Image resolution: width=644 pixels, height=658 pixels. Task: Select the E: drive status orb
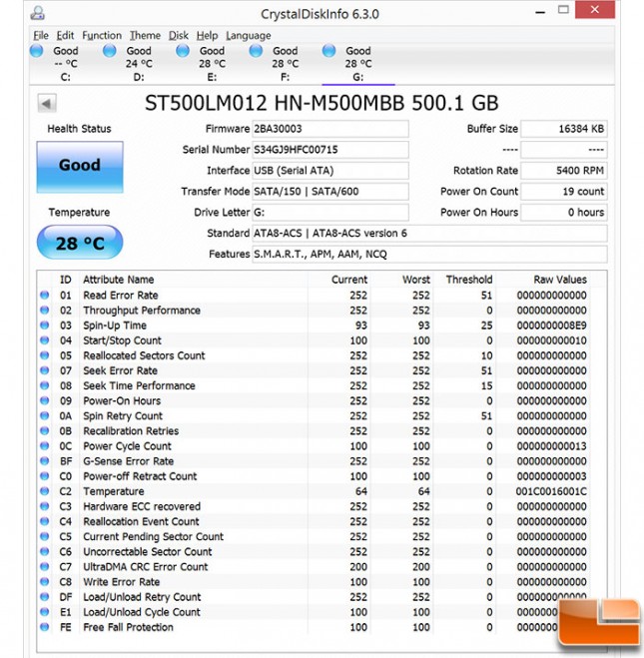183,51
